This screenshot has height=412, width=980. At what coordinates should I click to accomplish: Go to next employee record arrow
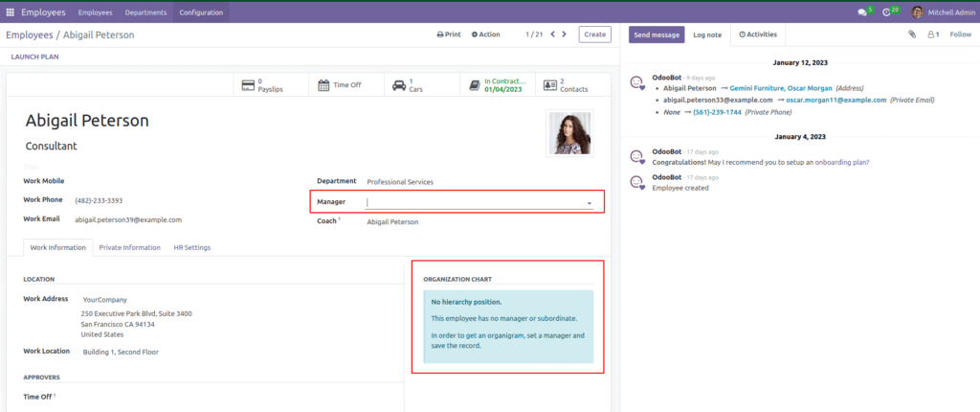[565, 34]
